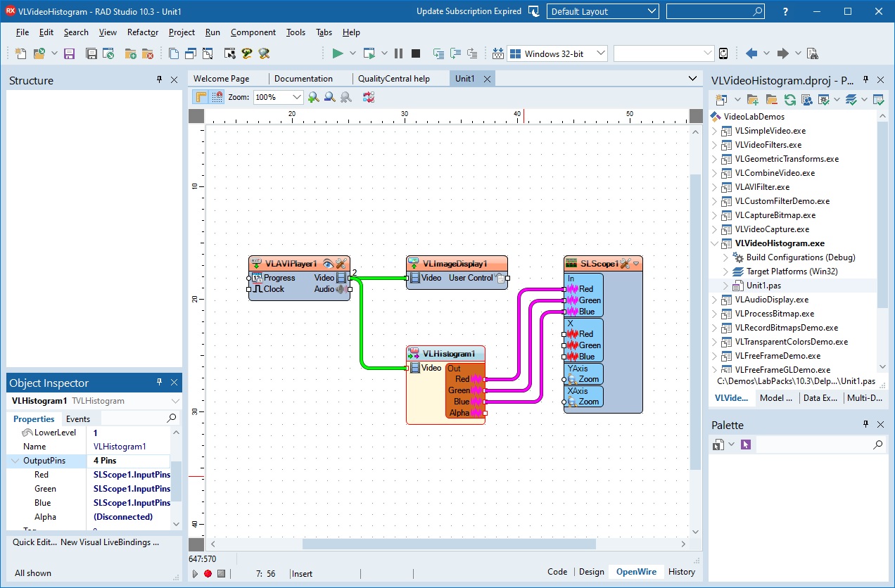Image resolution: width=895 pixels, height=588 pixels.
Task: Click the horizontal scrollbar of the design canvas
Action: click(448, 544)
